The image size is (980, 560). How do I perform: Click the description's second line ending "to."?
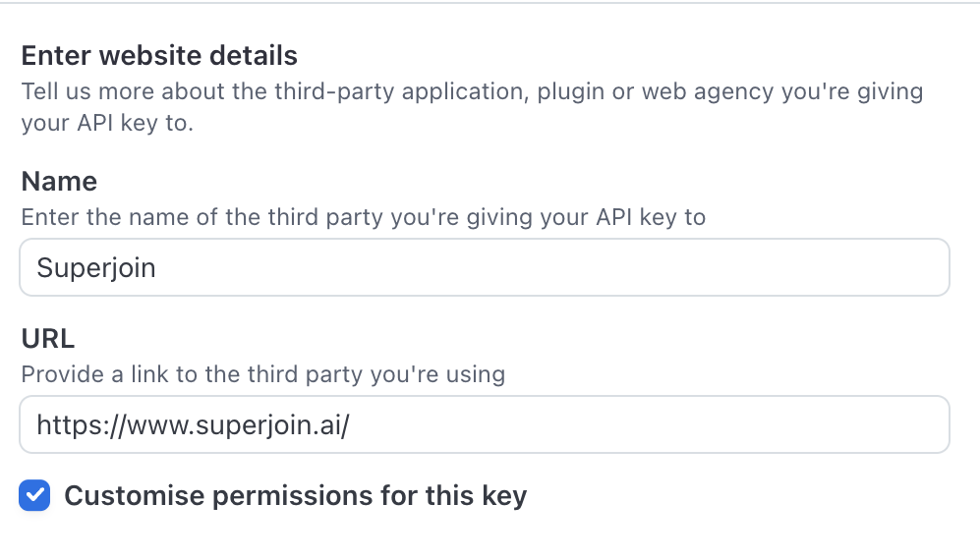[x=106, y=125]
